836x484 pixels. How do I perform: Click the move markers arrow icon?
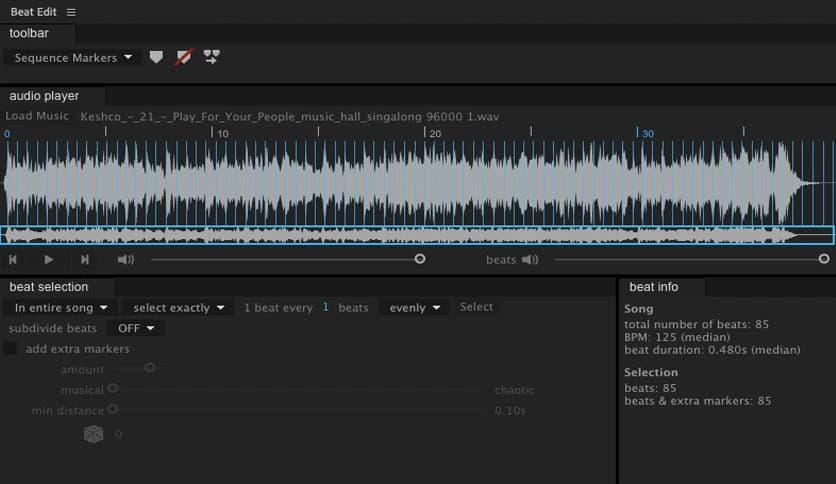point(211,57)
